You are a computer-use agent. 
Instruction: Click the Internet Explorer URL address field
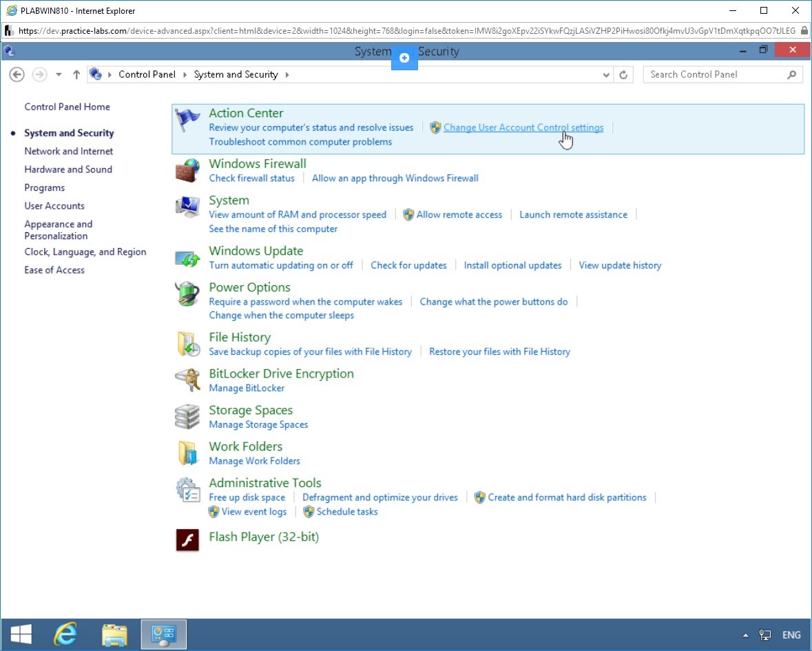coord(407,31)
